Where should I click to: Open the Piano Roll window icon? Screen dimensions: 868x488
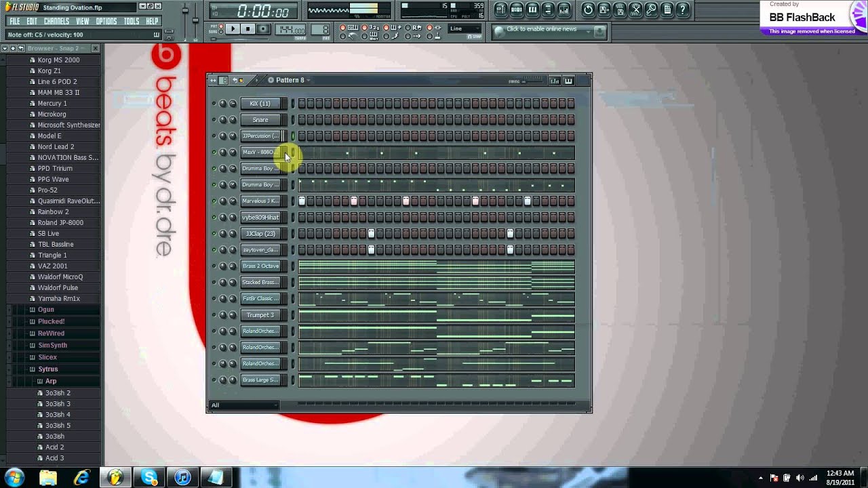[x=532, y=9]
